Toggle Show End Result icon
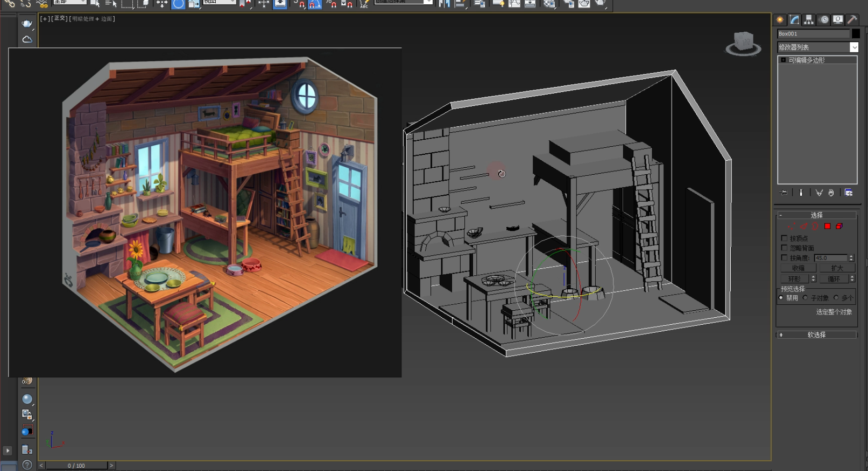Screen dimensions: 868x471 tap(801, 192)
